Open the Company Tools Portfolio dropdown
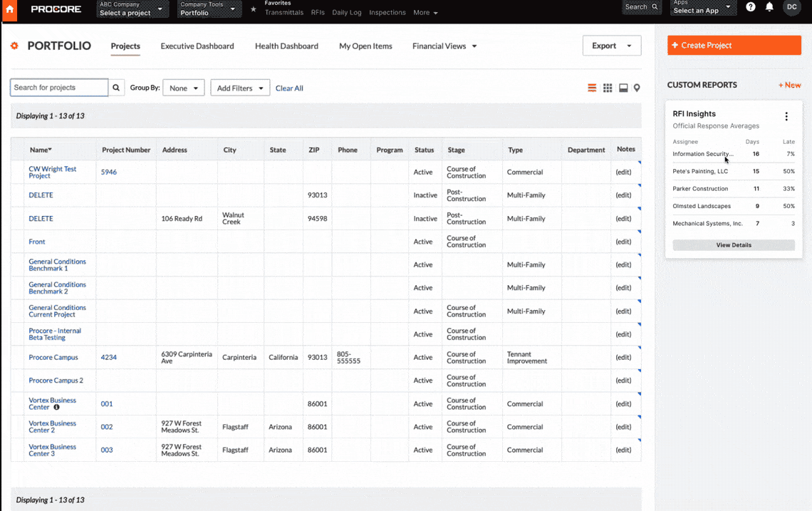This screenshot has width=812, height=511. click(x=209, y=9)
